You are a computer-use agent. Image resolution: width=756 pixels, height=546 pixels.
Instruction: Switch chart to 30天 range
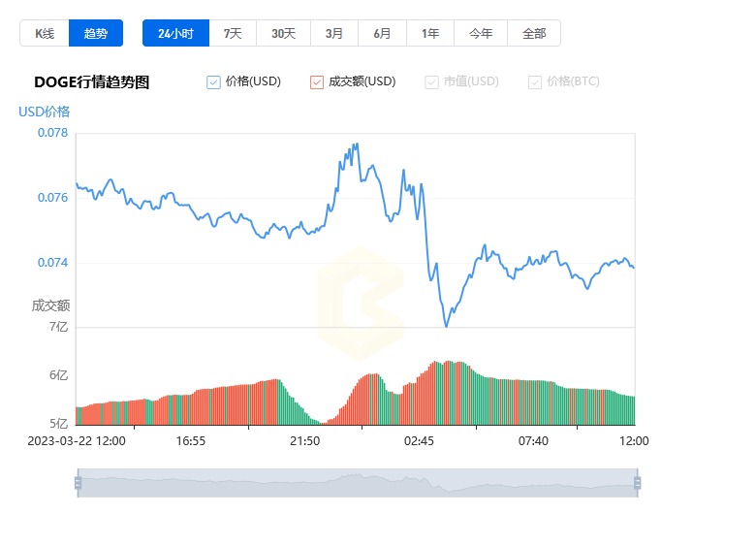283,33
